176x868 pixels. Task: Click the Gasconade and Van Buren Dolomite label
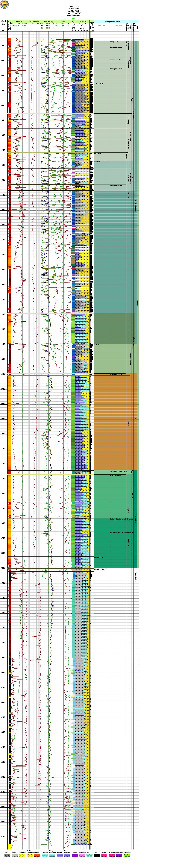(x=122, y=532)
